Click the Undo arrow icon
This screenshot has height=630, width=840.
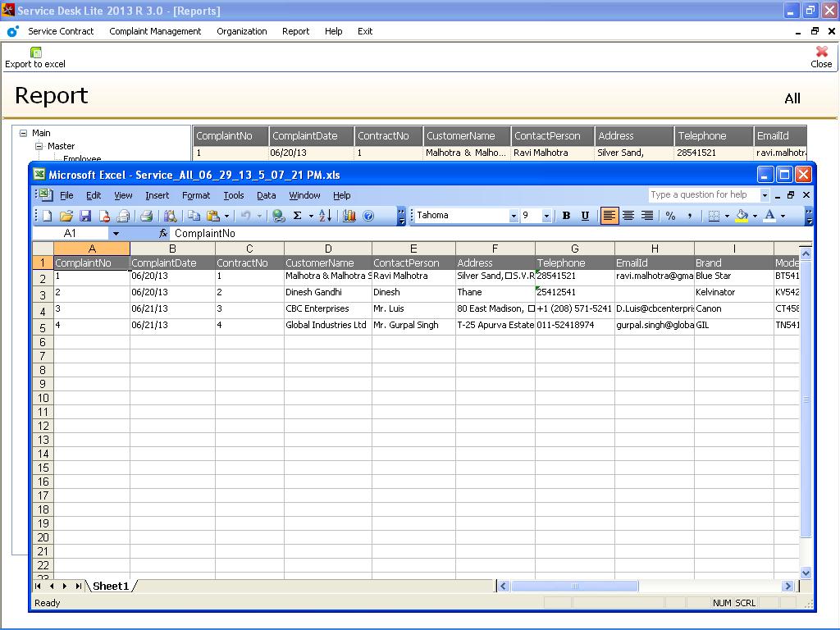(245, 216)
